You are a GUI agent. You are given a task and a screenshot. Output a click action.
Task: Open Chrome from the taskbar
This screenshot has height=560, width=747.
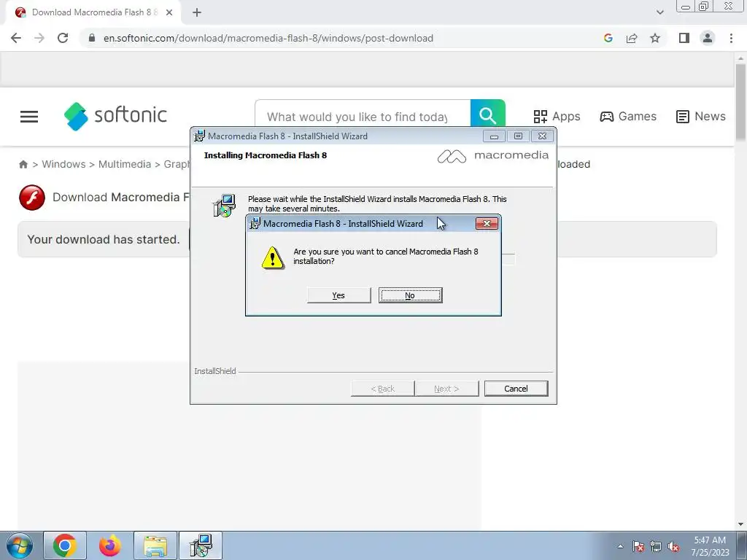65,545
